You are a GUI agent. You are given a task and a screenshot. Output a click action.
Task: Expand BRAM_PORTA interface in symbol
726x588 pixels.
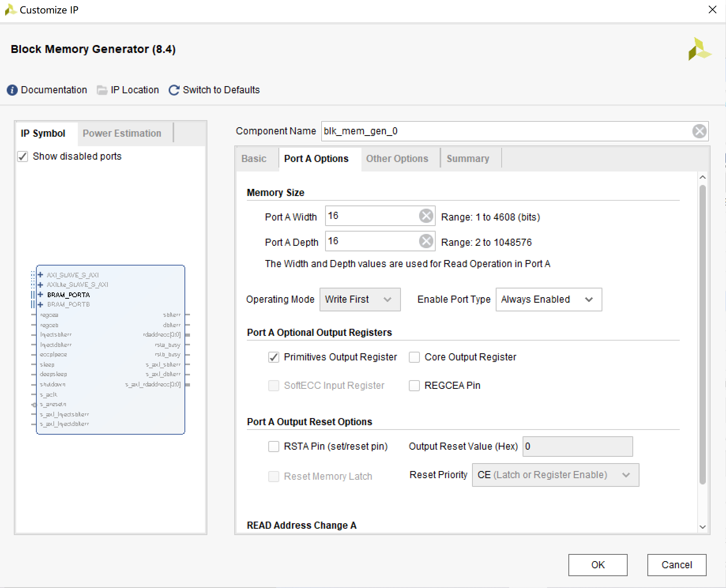40,294
